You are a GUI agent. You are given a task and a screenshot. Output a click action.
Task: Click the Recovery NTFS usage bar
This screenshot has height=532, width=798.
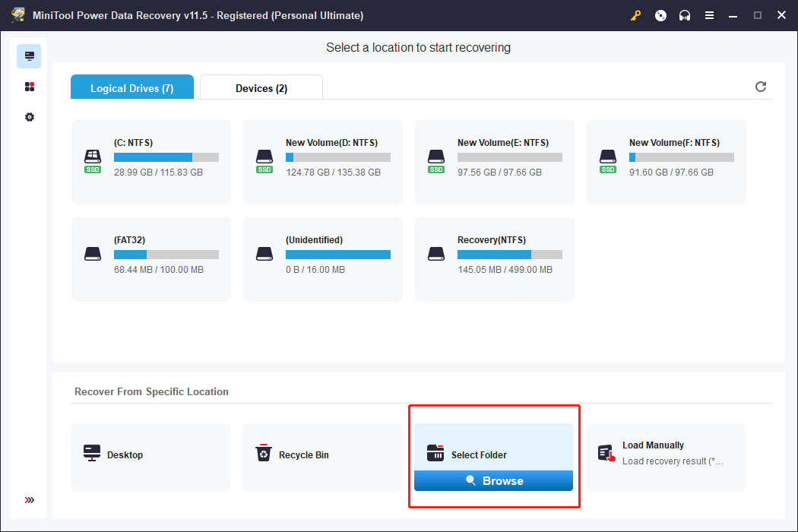pos(510,255)
